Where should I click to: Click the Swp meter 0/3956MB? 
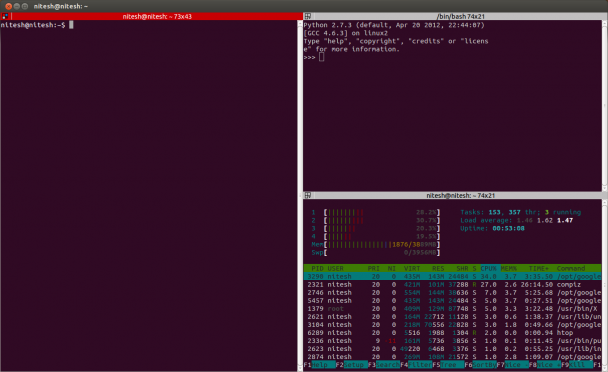375,253
